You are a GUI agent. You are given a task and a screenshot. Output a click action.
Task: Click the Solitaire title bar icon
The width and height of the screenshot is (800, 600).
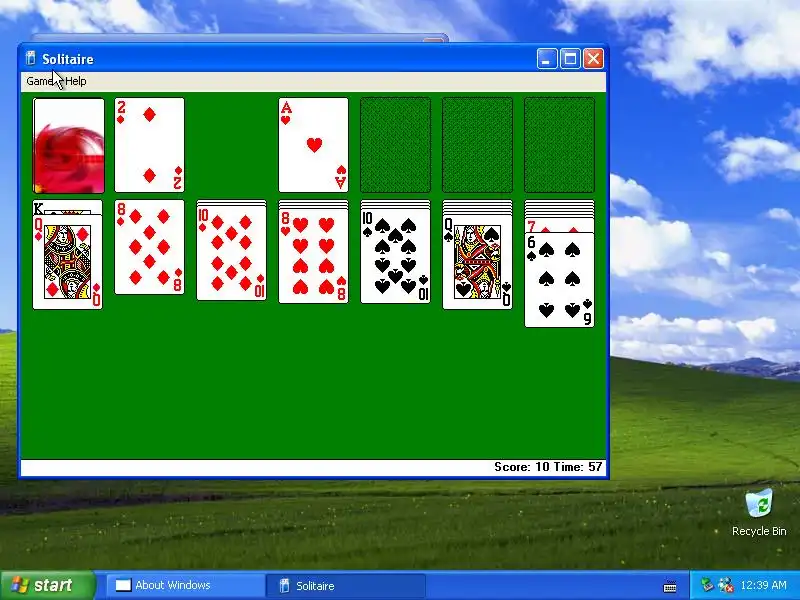coord(31,59)
